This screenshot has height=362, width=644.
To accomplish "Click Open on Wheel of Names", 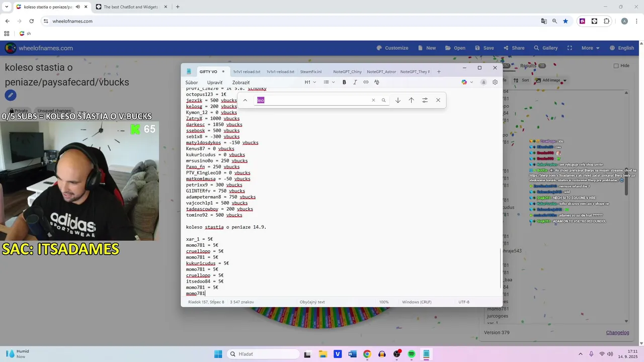I will (455, 48).
